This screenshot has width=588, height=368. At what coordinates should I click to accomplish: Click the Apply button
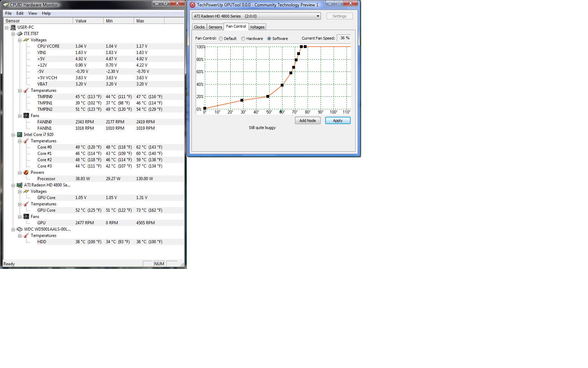(x=338, y=121)
